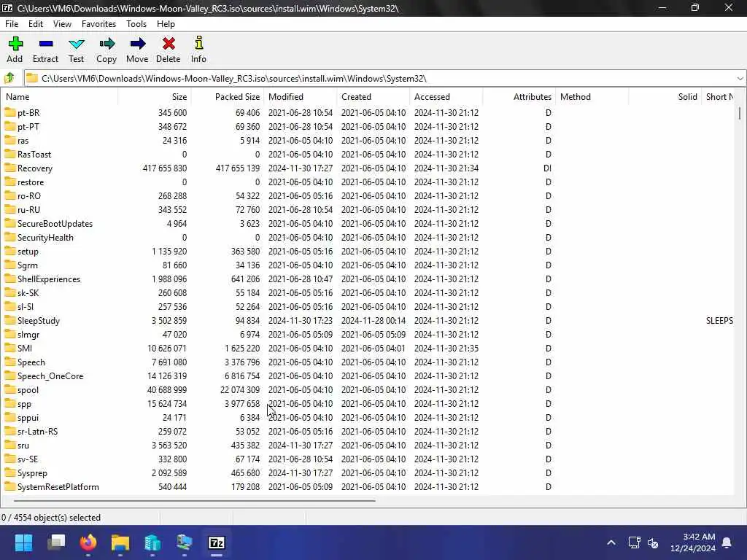Select the pt-BR folder name
The width and height of the screenshot is (747, 560).
[28, 113]
